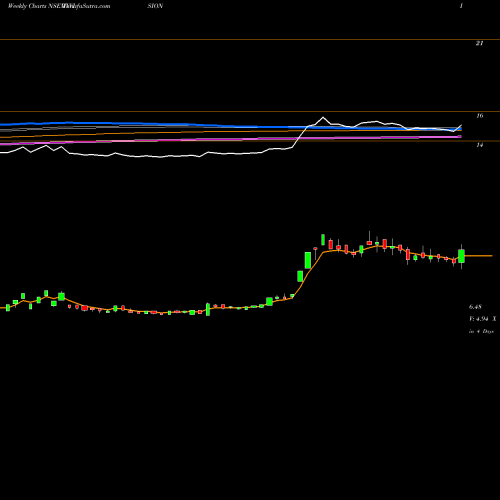Viewport: 500px width, 500px height.
Task: Select the latest large green candle at the chart's right end
Action: click(461, 256)
